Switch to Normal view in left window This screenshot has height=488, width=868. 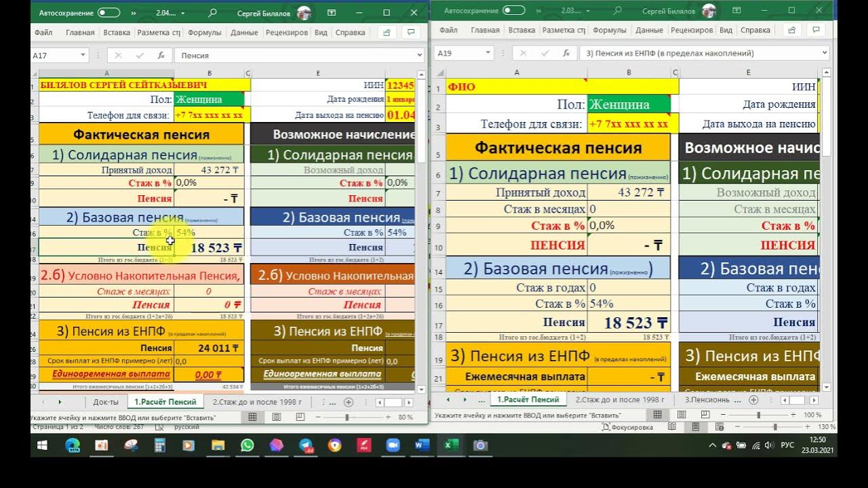252,418
